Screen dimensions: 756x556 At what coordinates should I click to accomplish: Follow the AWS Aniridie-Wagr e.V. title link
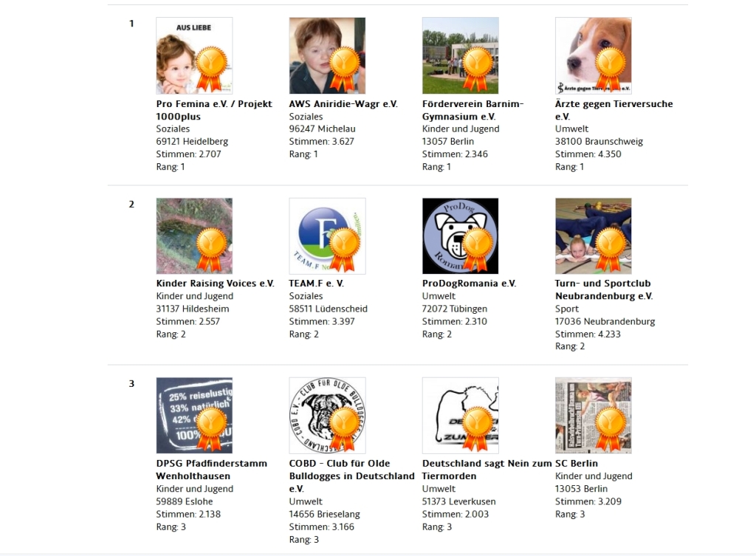coord(343,103)
